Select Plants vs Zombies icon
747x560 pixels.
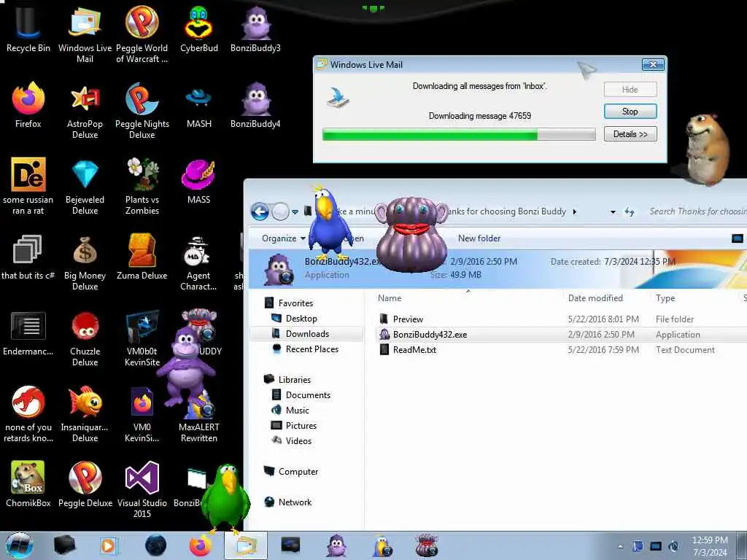[142, 186]
